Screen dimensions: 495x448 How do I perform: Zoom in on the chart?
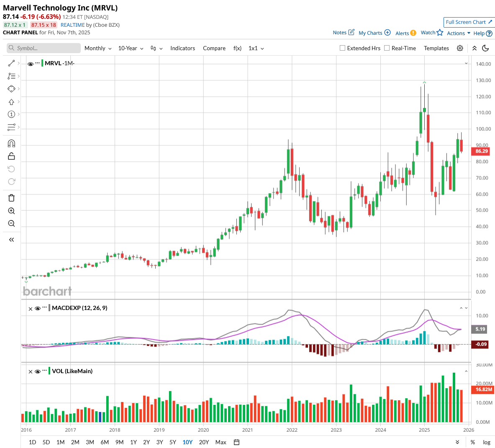point(11,211)
